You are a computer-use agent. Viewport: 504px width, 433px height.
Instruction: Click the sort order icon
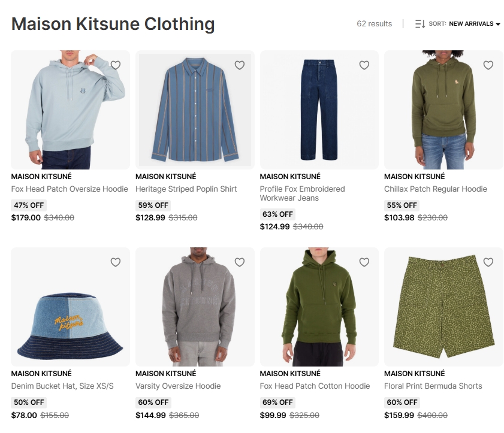pyautogui.click(x=420, y=24)
